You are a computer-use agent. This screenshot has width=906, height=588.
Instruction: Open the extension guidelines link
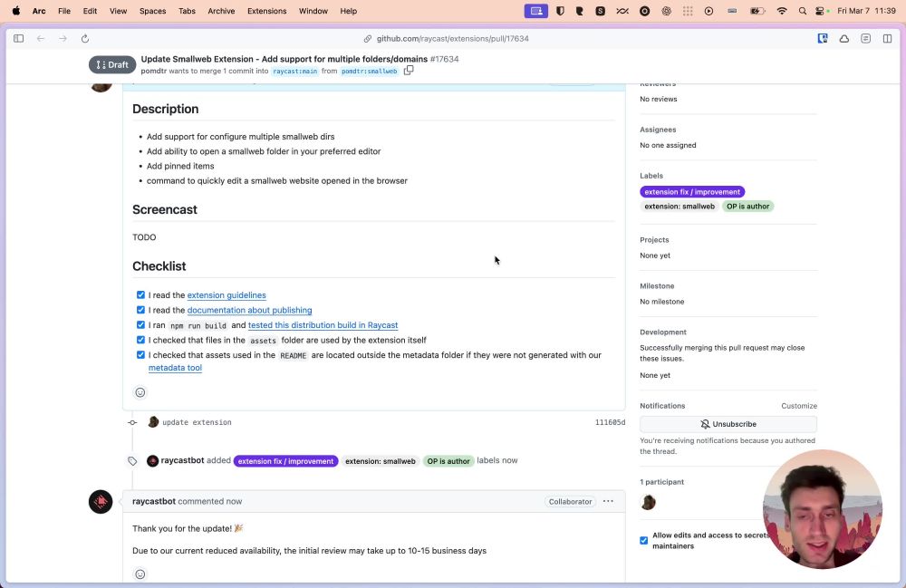click(x=226, y=295)
